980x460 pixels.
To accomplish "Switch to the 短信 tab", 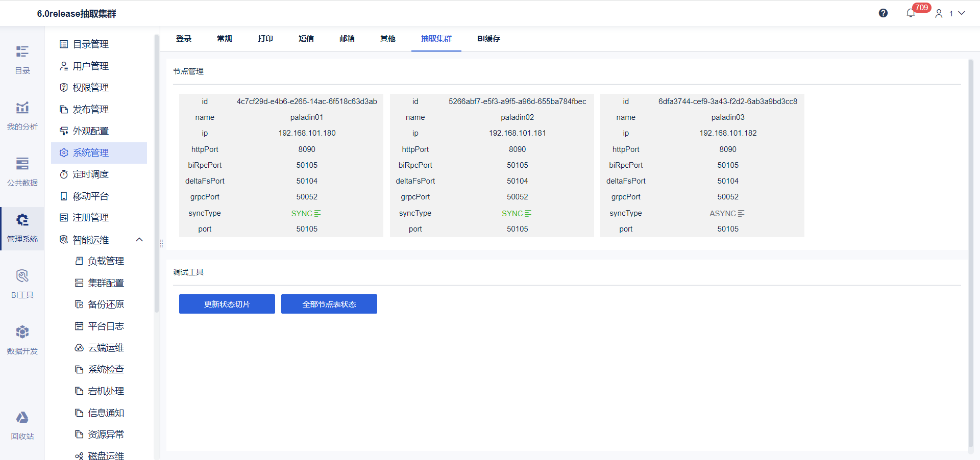I will click(306, 39).
